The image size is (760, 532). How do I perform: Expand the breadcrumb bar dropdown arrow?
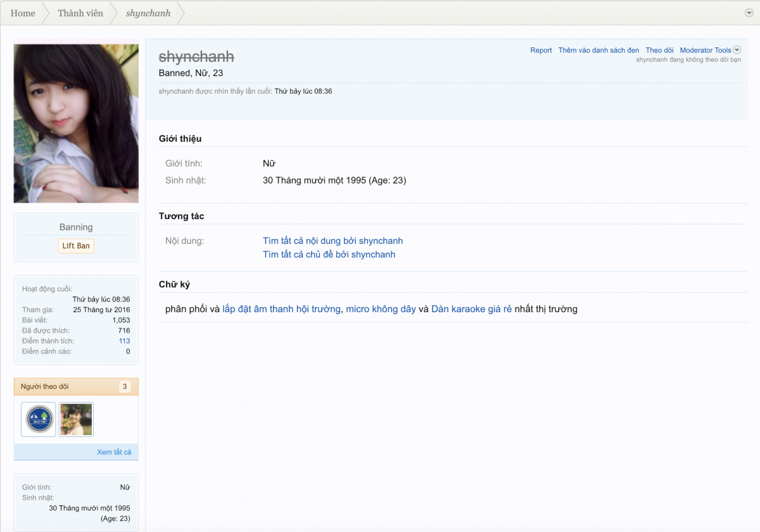pos(749,13)
